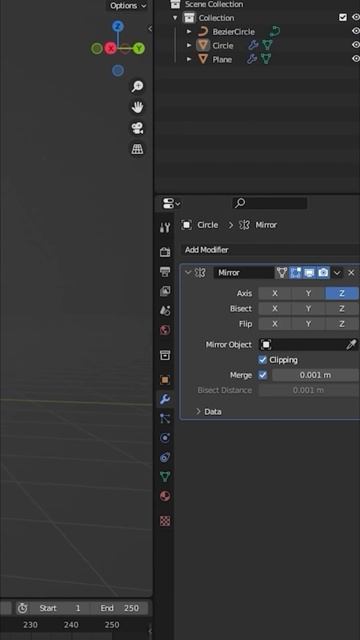Click the Mirror modifier type icon

200,273
